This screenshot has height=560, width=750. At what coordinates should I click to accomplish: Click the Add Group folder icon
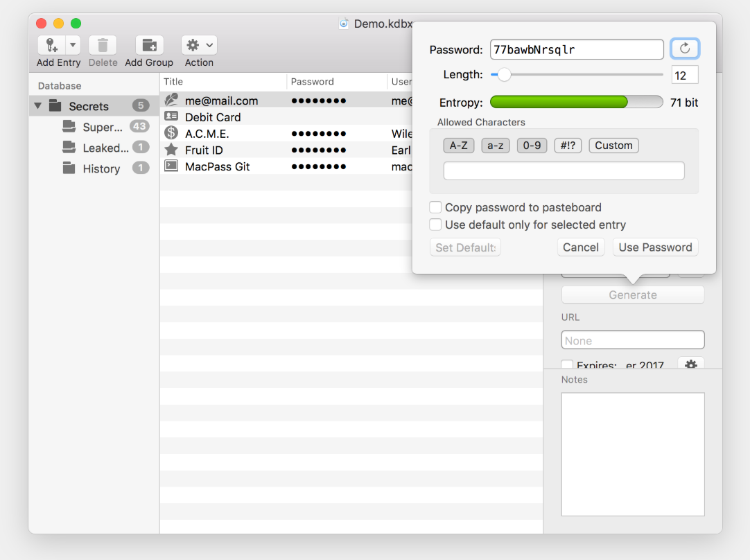(149, 46)
